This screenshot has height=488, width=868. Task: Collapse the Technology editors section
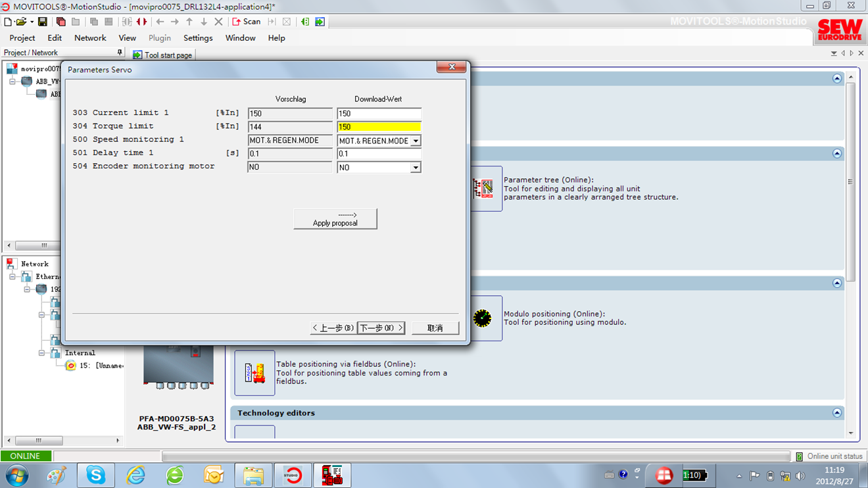(x=837, y=413)
